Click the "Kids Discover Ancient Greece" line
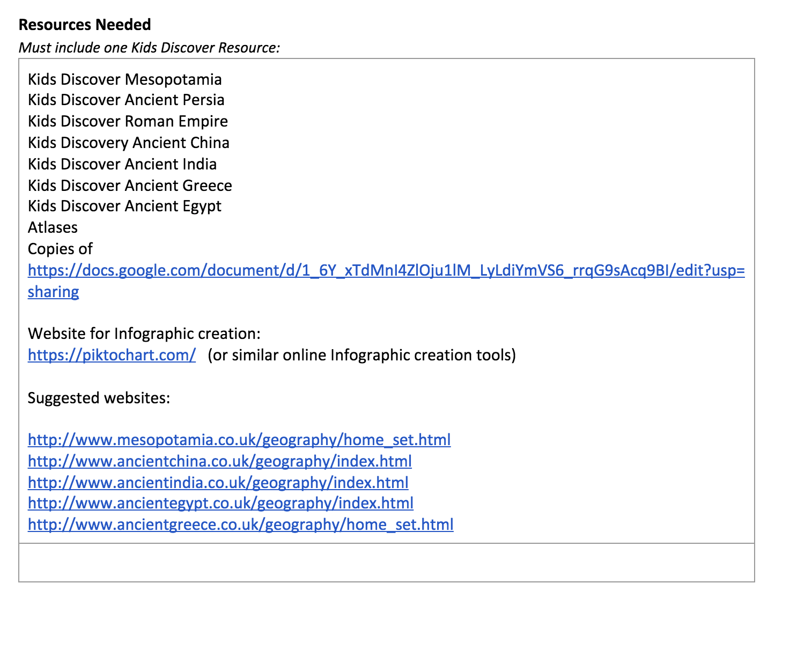 (130, 186)
